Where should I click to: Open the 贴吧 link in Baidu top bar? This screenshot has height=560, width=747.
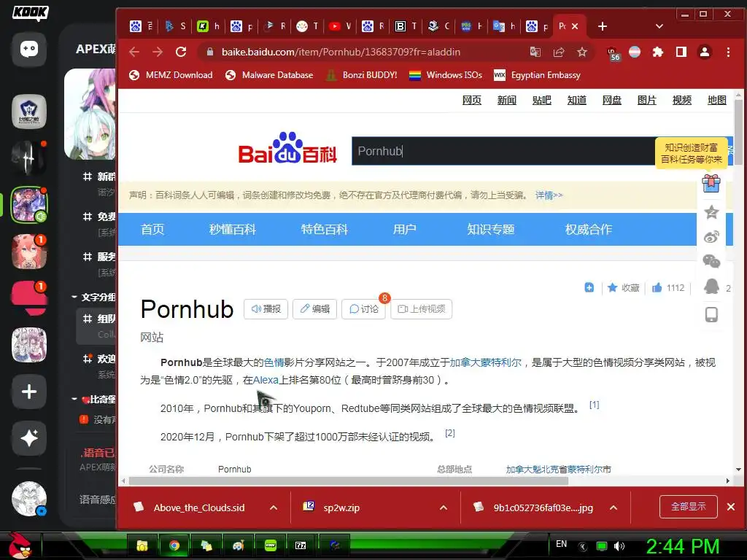[x=542, y=100]
